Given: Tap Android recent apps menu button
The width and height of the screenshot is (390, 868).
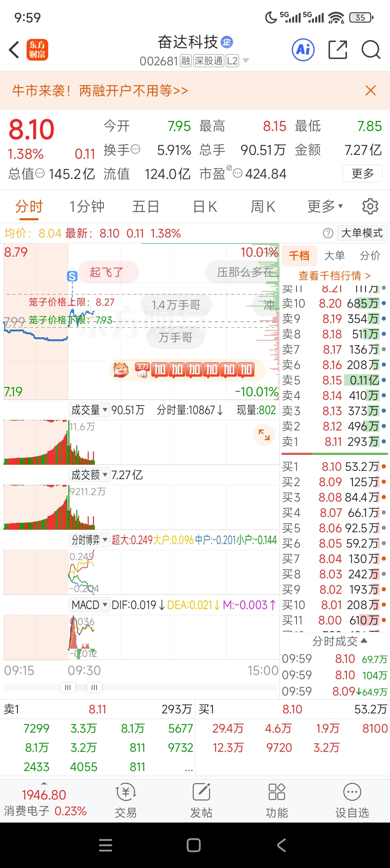Looking at the screenshot, I should point(106,845).
